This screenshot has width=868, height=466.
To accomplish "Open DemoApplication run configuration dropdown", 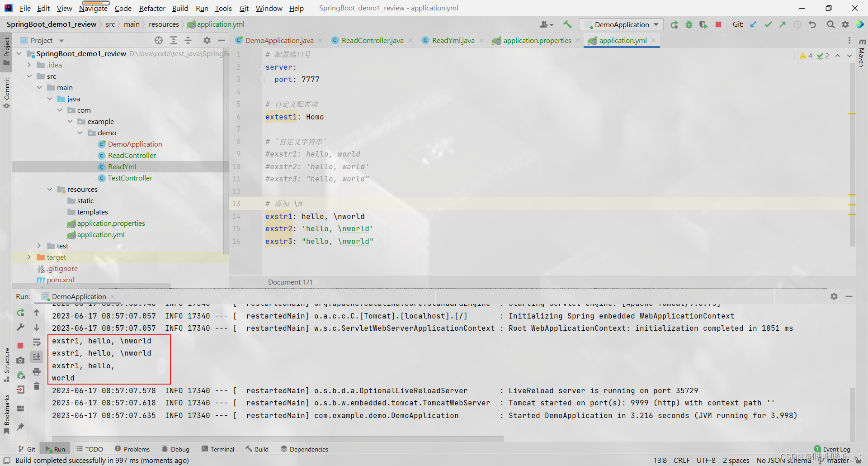I will [622, 24].
